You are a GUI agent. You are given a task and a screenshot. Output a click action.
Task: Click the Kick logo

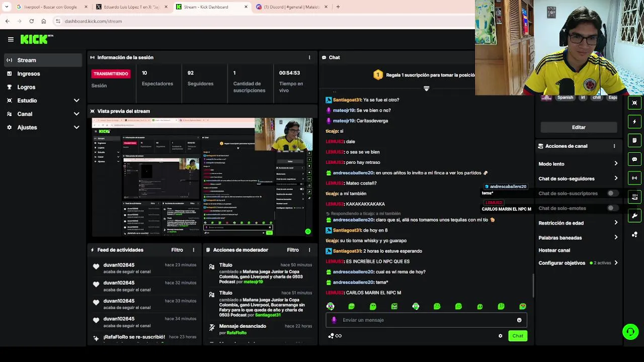[x=36, y=39]
